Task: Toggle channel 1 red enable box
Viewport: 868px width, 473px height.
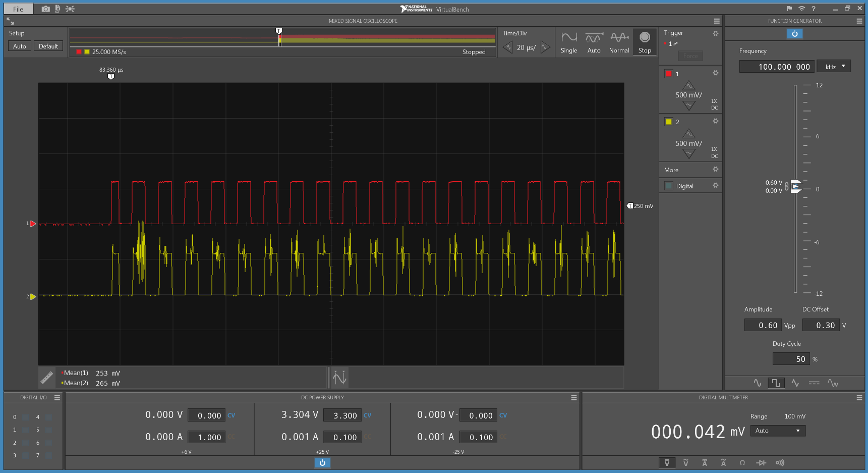Action: pyautogui.click(x=669, y=74)
